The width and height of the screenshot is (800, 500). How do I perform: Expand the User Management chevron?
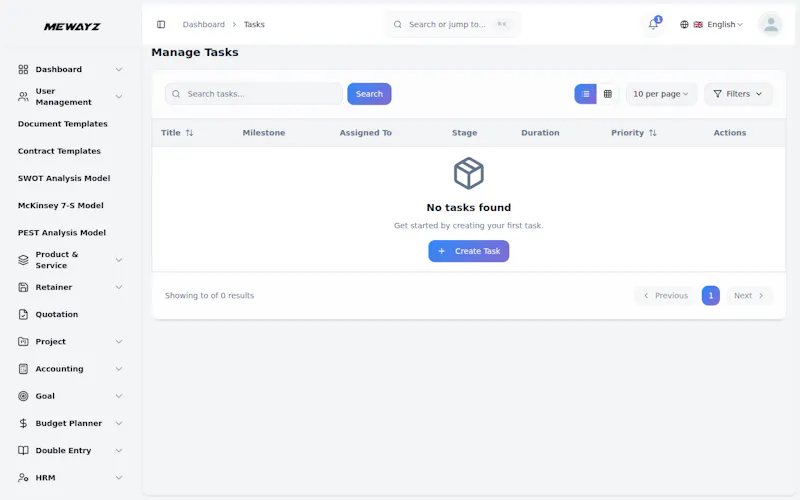[x=119, y=96]
